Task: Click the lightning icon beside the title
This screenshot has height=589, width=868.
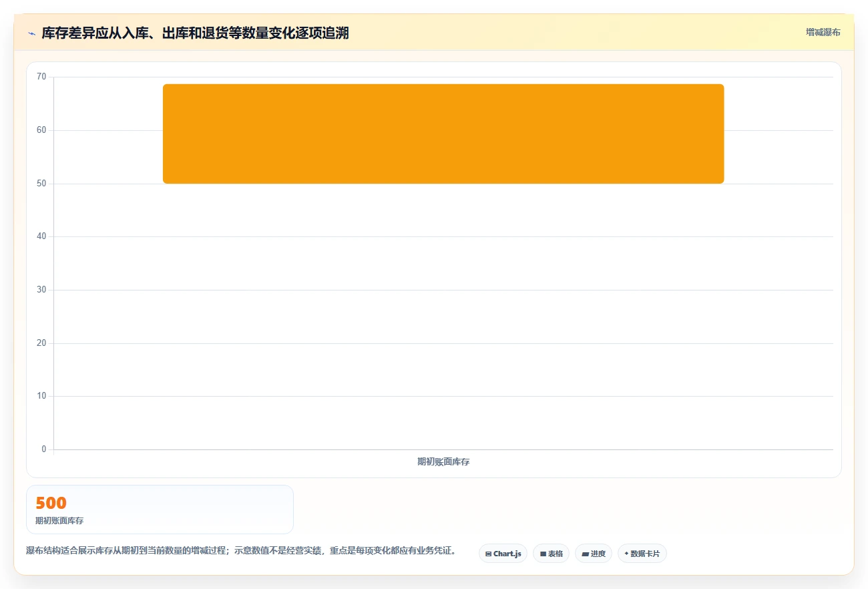Action: (x=31, y=33)
